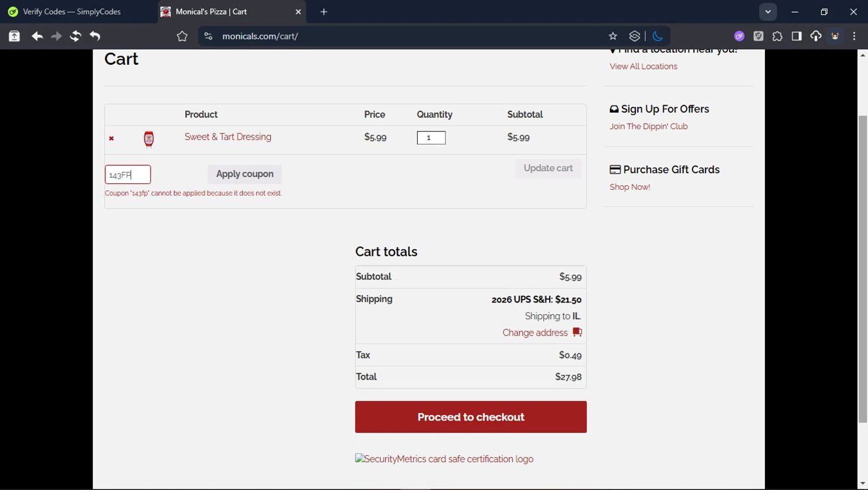Open the profile avatar icon
Screen dimensions: 868x490
tap(836, 36)
